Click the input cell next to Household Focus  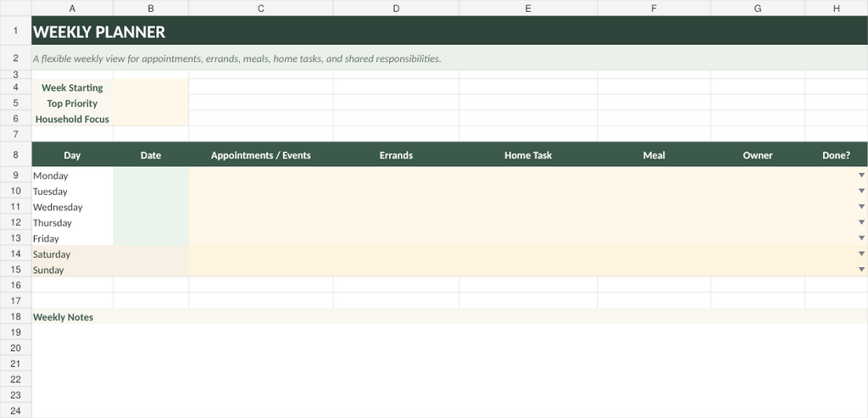tap(151, 119)
